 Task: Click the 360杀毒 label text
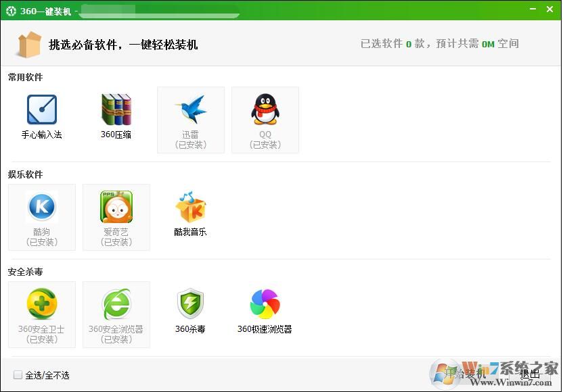pos(190,329)
